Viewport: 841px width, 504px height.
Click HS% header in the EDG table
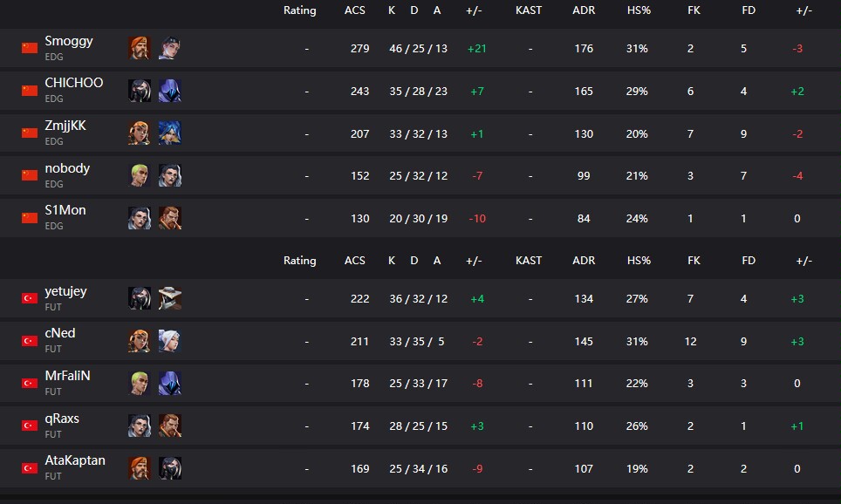click(x=638, y=10)
